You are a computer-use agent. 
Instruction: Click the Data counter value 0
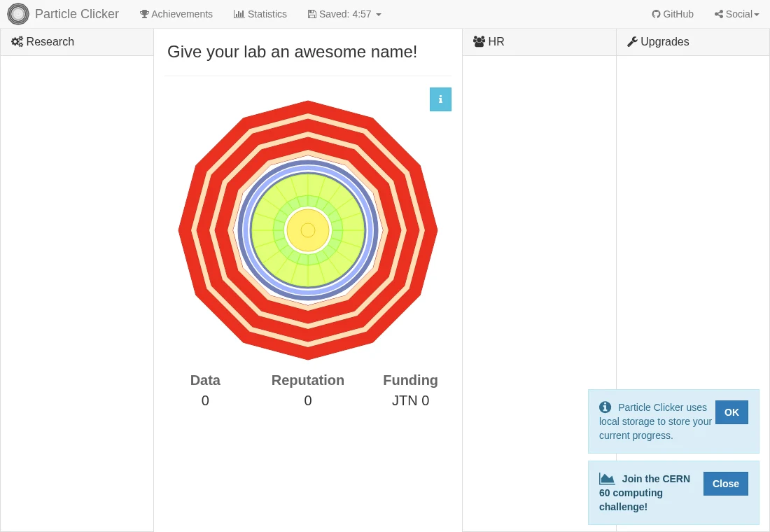tap(205, 401)
